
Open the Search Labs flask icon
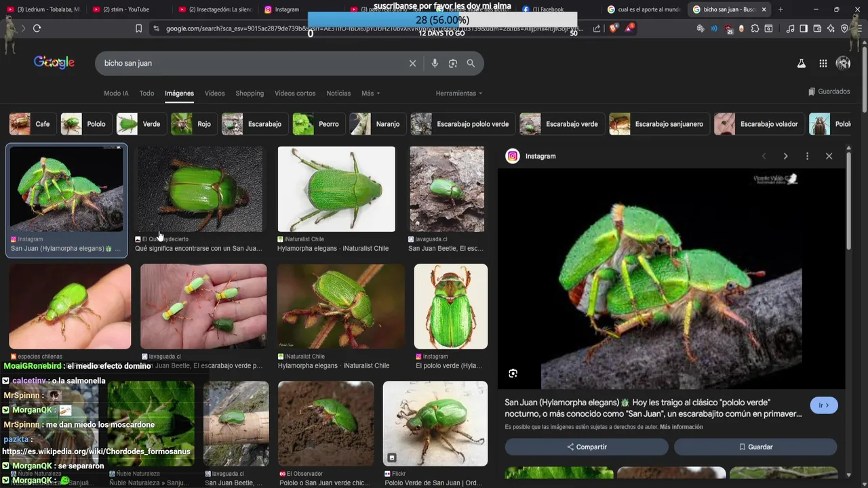[801, 63]
